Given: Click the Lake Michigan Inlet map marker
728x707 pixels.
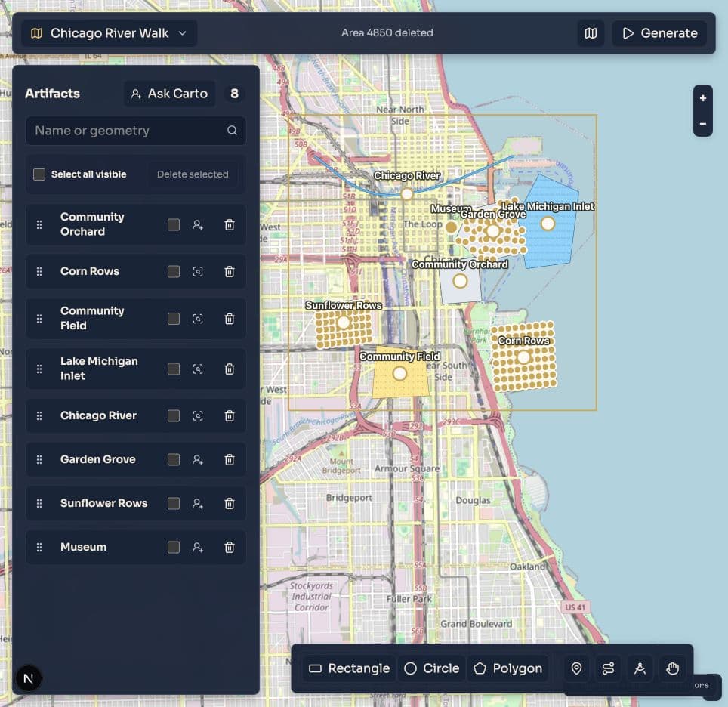Looking at the screenshot, I should [x=548, y=224].
